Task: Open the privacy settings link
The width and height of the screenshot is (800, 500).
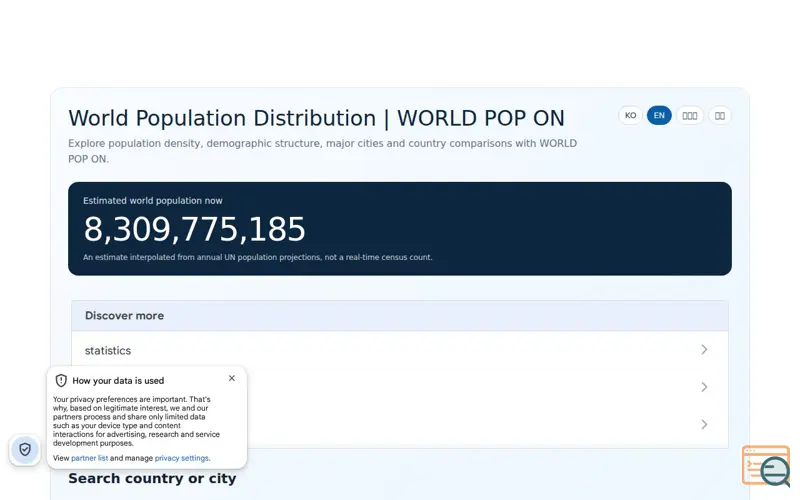Action: pyautogui.click(x=182, y=458)
